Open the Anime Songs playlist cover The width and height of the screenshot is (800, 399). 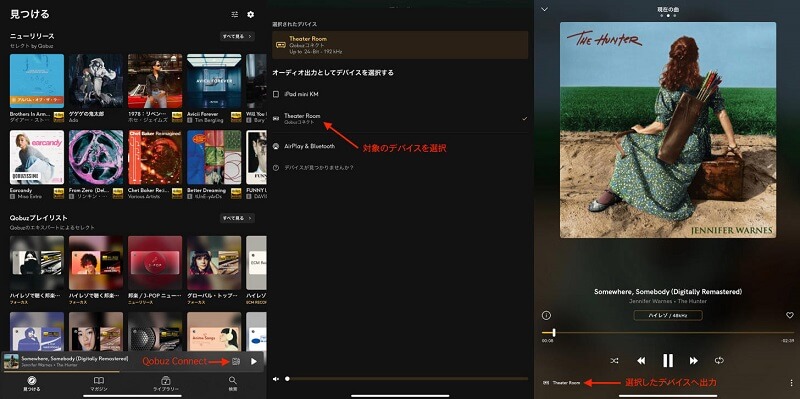[214, 332]
